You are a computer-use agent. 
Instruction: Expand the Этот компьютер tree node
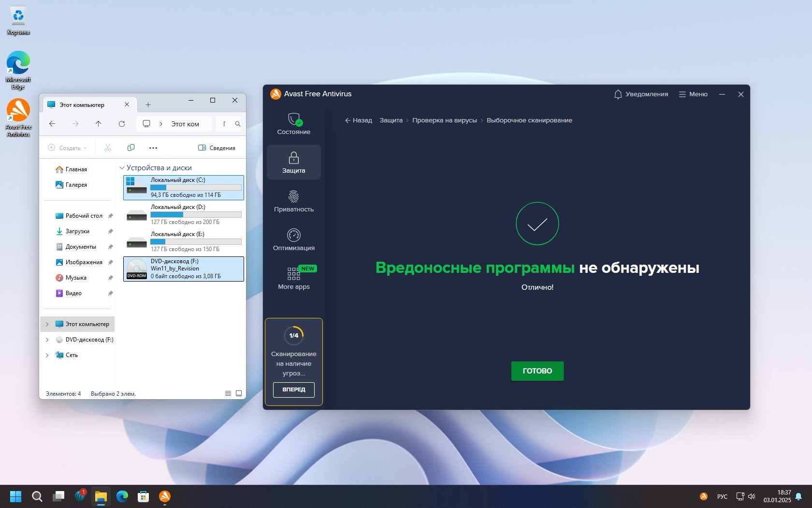click(47, 324)
